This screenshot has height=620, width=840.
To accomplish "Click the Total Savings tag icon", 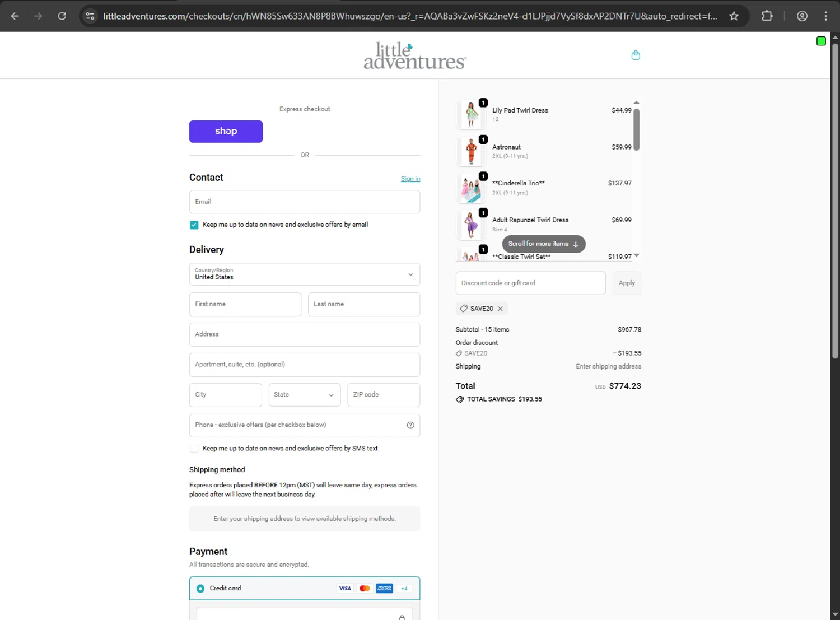I will click(x=460, y=399).
